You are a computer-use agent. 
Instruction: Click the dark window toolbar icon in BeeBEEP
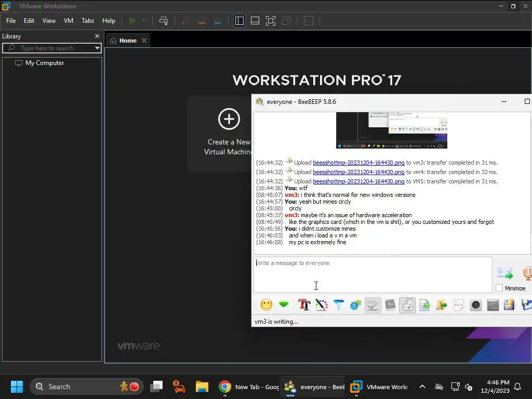pos(493,304)
